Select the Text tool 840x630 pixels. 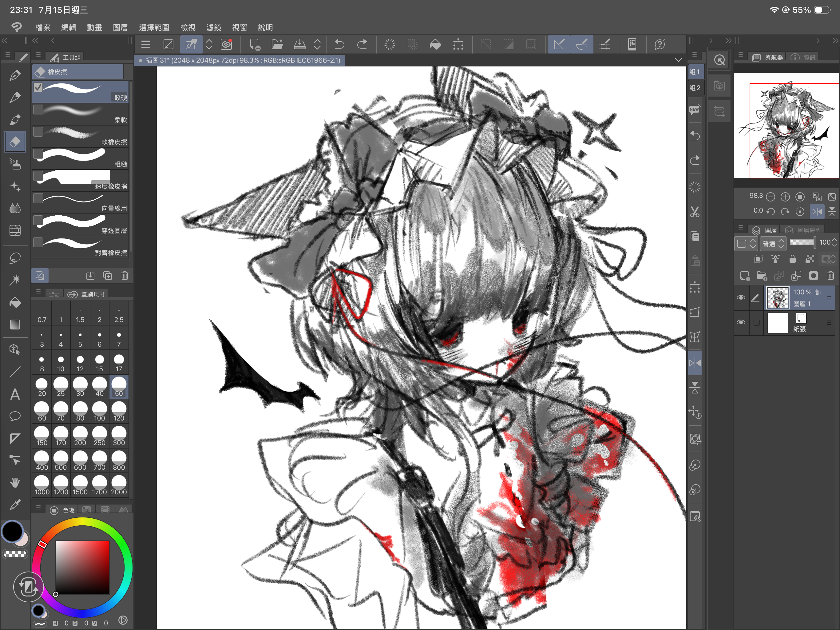(x=15, y=394)
